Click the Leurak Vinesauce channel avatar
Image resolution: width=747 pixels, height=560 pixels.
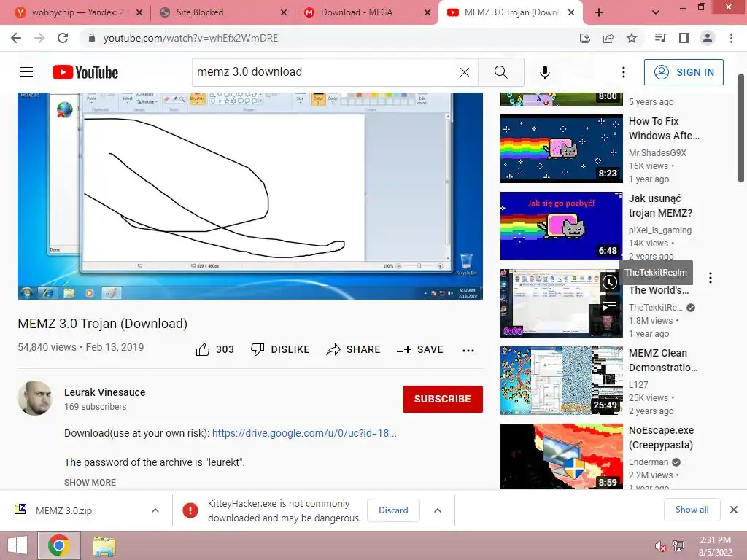coord(35,398)
